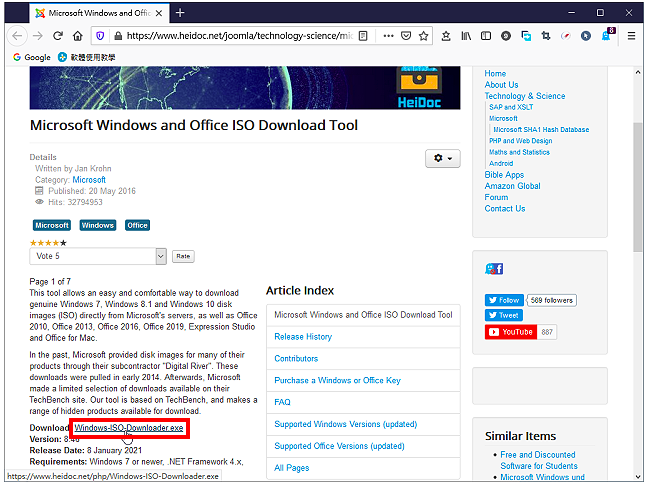The image size is (647, 487).
Task: Open Home in the side menu
Action: pos(495,73)
